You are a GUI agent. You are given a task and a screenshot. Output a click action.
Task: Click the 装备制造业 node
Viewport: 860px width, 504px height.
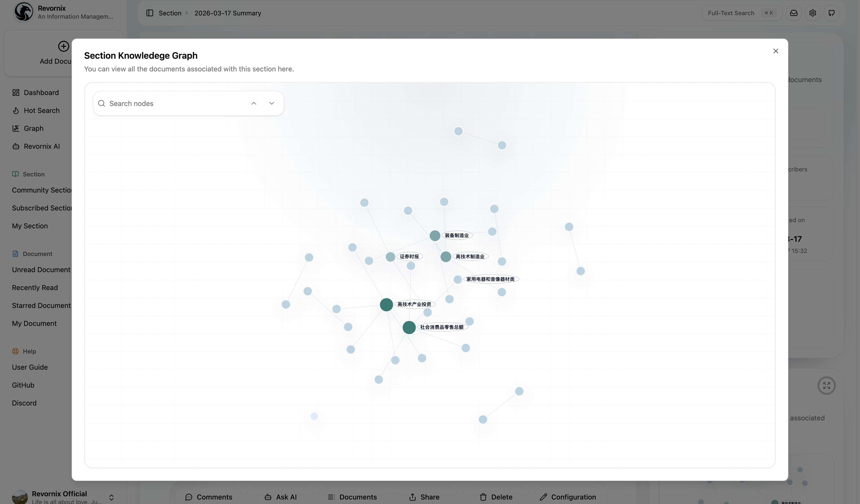click(x=434, y=235)
